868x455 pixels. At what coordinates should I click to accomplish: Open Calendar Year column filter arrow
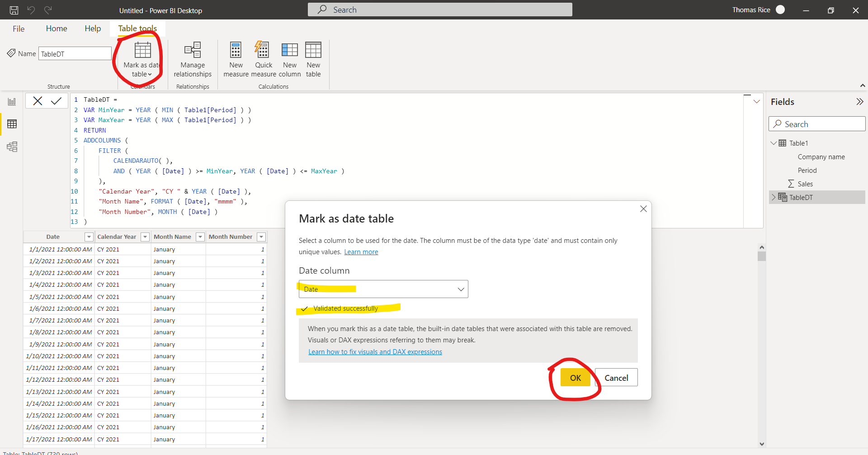145,237
